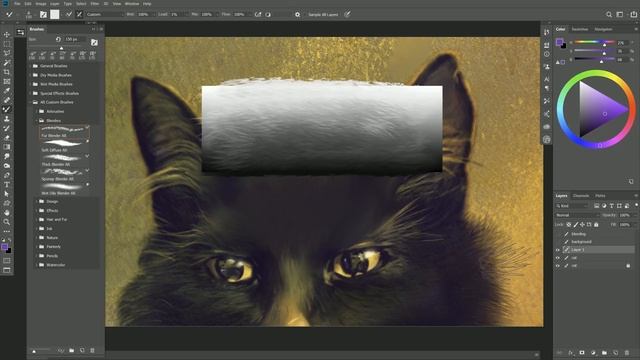Select the Soft Diffuse AB brush
The width and height of the screenshot is (640, 360).
[64, 146]
